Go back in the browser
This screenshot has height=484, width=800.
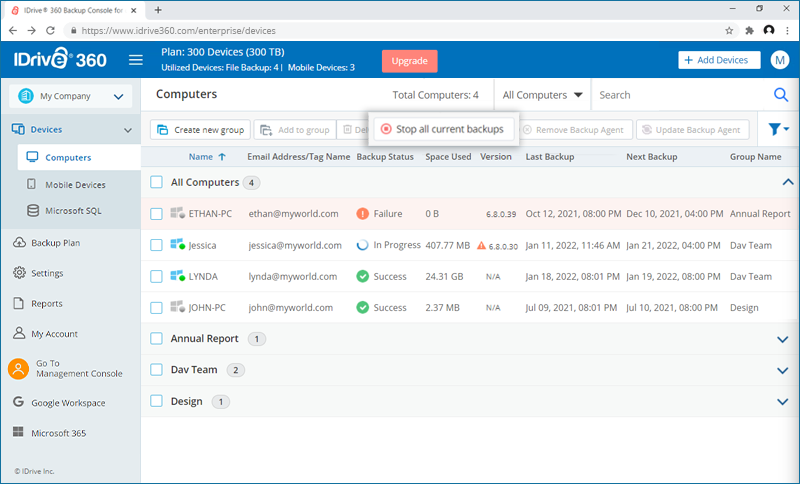13,31
